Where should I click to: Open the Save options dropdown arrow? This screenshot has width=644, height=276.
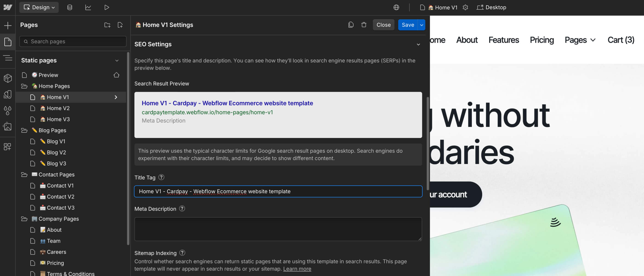[x=422, y=25]
